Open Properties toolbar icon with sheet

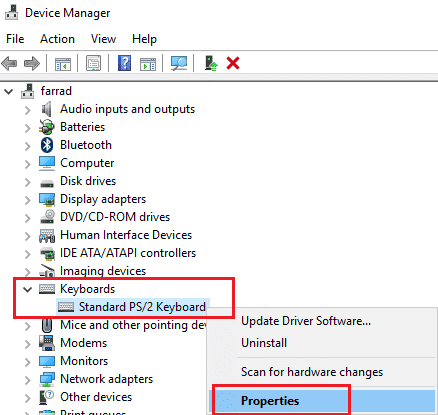(x=93, y=63)
